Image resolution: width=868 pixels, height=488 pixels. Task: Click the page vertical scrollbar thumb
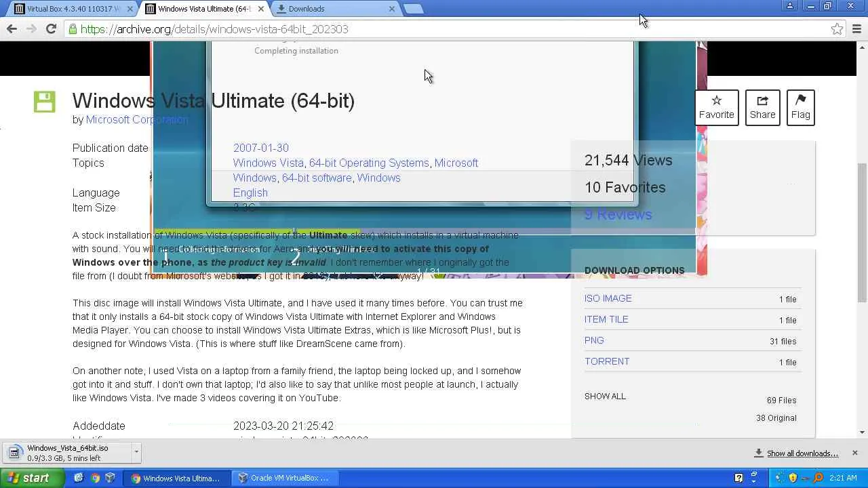pyautogui.click(x=862, y=232)
